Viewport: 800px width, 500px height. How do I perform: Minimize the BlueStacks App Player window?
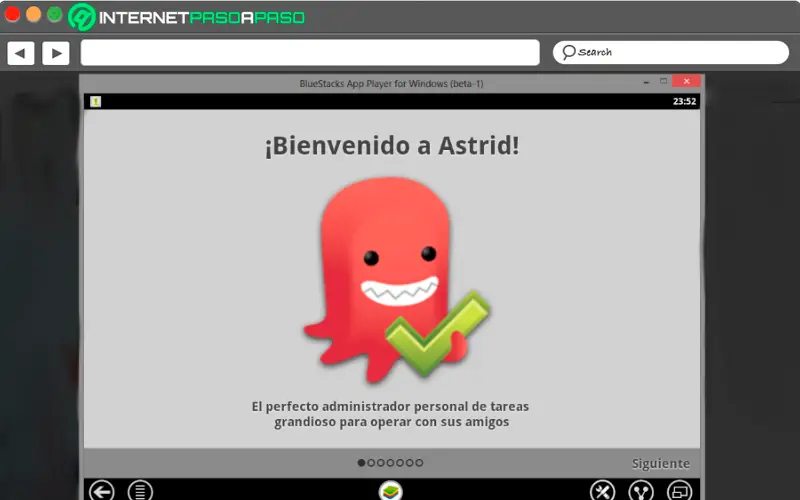pos(646,82)
